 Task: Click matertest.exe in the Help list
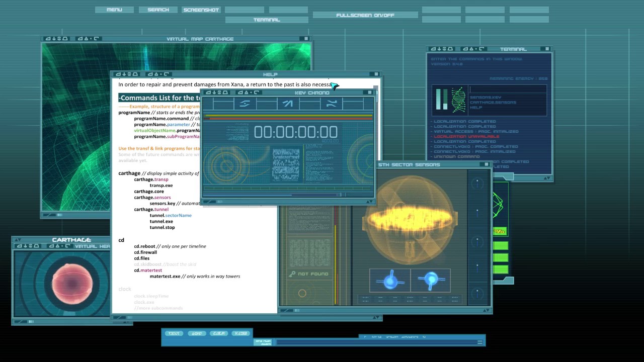[x=165, y=277]
